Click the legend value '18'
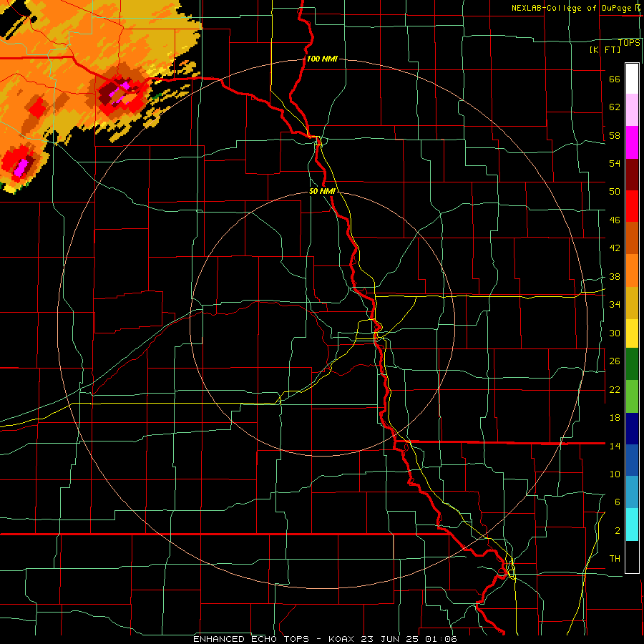Screen dimensions: 644x644 pos(615,418)
